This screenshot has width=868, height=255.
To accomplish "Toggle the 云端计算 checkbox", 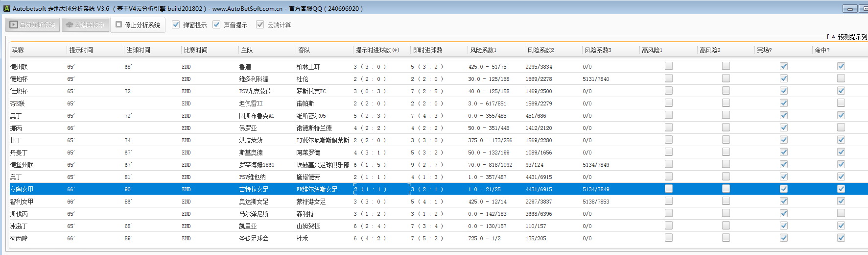I will tap(260, 25).
